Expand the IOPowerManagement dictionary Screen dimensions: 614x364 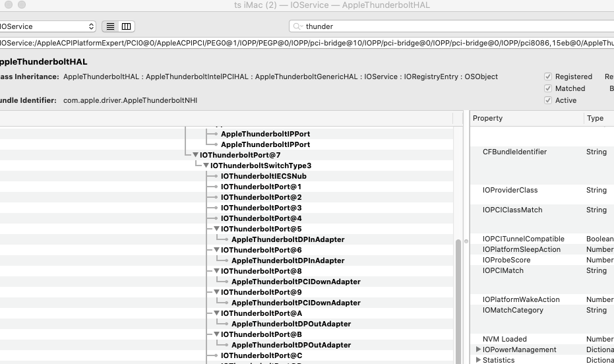click(478, 349)
